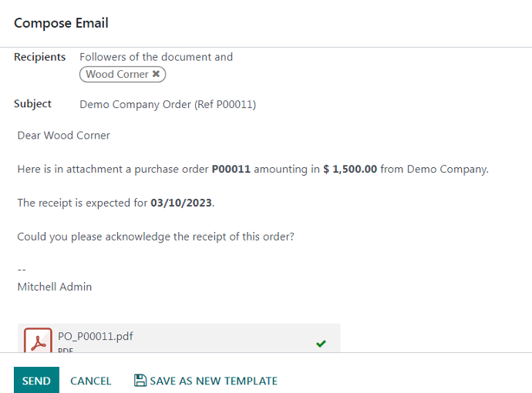Place cursor on 'Dear Wood Corner' line
This screenshot has width=532, height=393.
coord(64,136)
